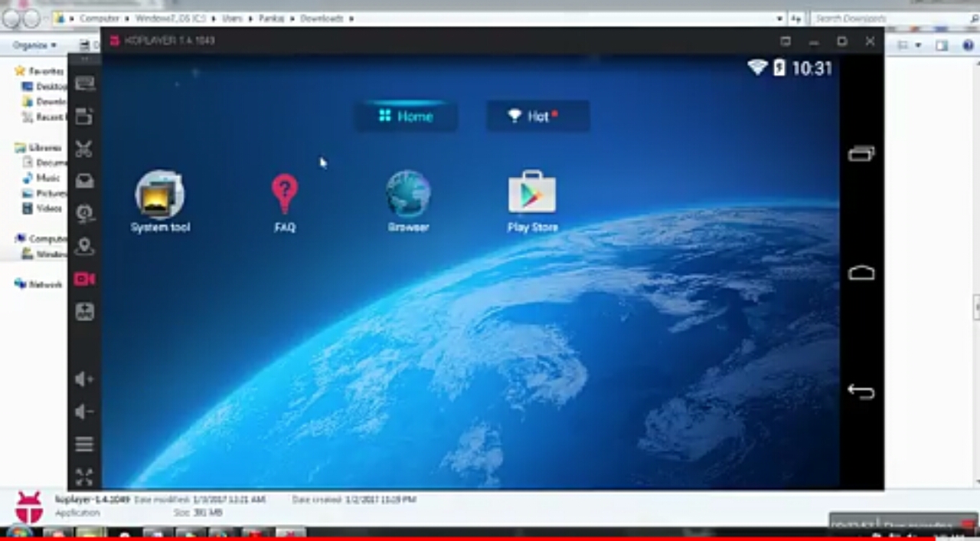Screen dimensions: 980x541
Task: Click Users in the Explorer address breadcrumb
Action: click(x=232, y=18)
